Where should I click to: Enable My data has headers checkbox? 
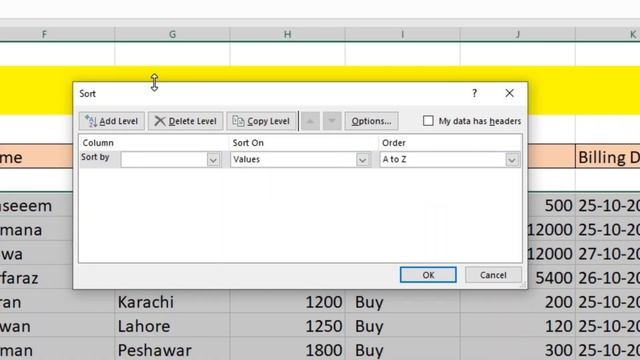pos(428,121)
